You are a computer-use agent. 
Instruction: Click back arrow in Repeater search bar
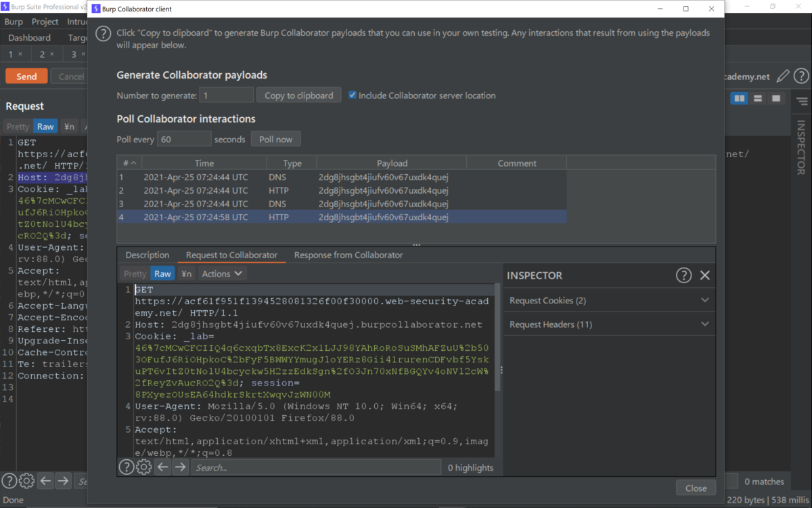pyautogui.click(x=45, y=481)
